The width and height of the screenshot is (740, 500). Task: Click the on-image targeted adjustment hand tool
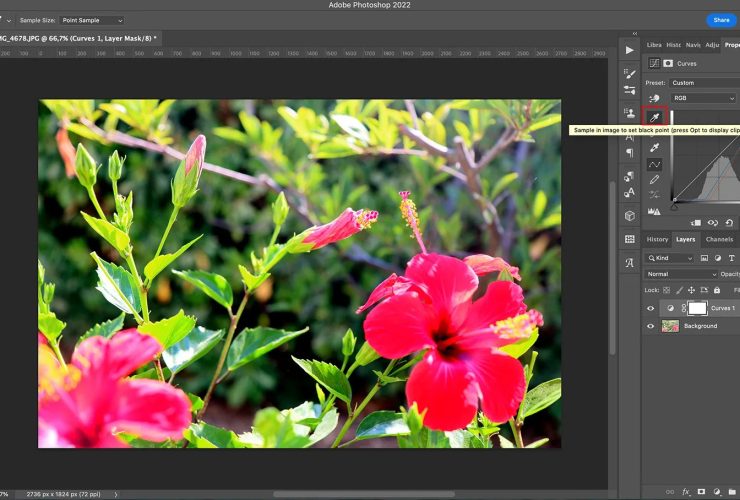coord(654,98)
